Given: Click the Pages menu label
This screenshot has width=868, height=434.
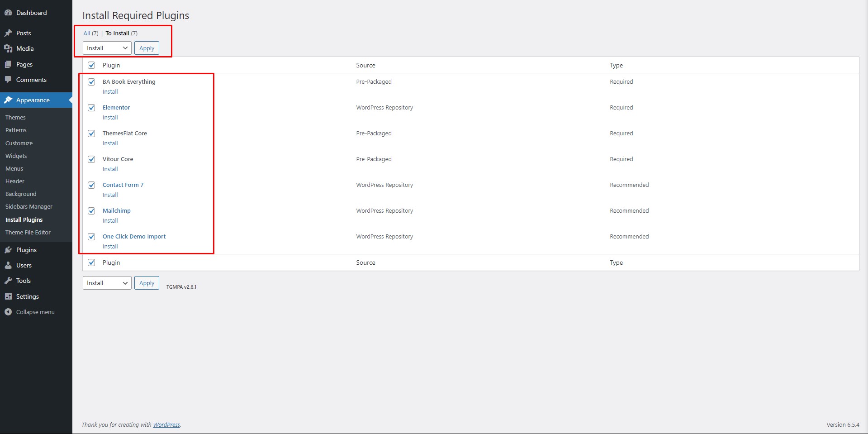Looking at the screenshot, I should pos(24,64).
